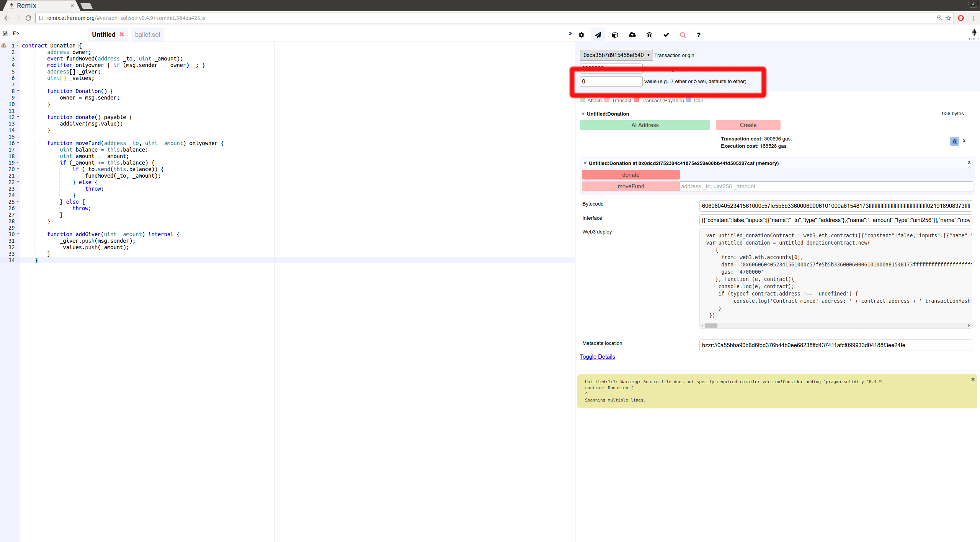Click the new file icon
The width and height of the screenshot is (980, 542).
5,34
